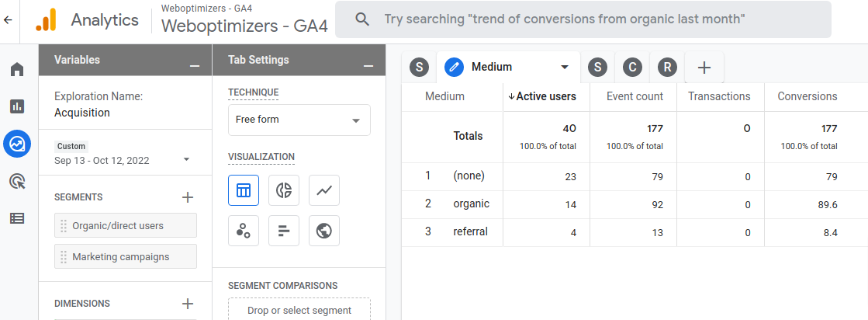The image size is (868, 320).
Task: Expand the date range picker
Action: (186, 160)
